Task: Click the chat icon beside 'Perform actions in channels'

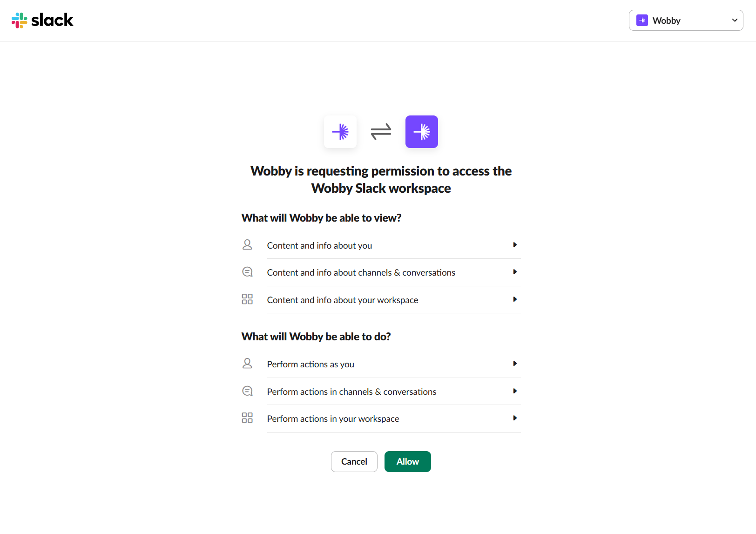Action: coord(247,391)
